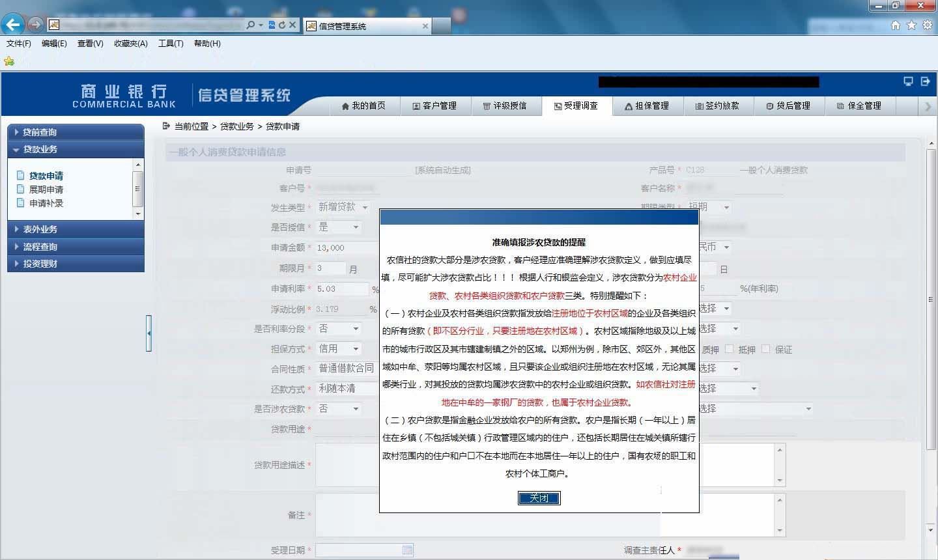
Task: Expand the 投资理财 sidebar section
Action: coord(76,264)
